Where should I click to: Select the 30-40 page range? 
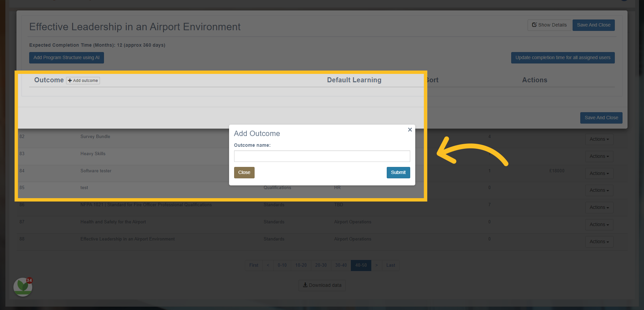coord(341,265)
